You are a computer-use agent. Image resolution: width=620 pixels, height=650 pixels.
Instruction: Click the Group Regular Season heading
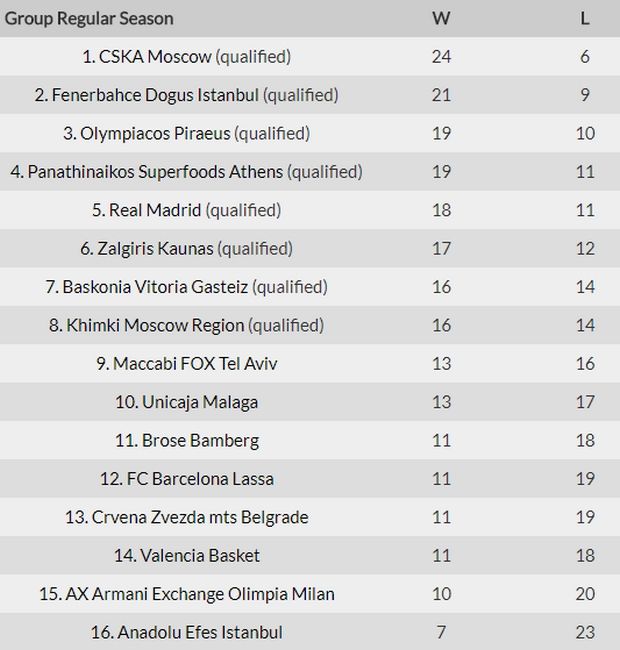point(89,18)
